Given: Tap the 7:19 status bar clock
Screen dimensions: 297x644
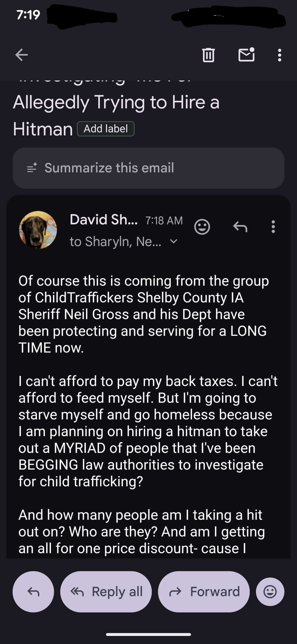Looking at the screenshot, I should (28, 15).
